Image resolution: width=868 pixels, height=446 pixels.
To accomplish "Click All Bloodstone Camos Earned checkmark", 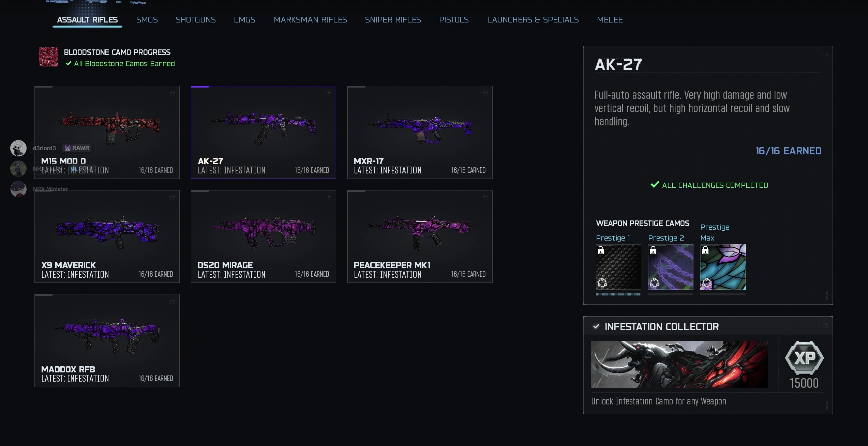I will point(69,63).
